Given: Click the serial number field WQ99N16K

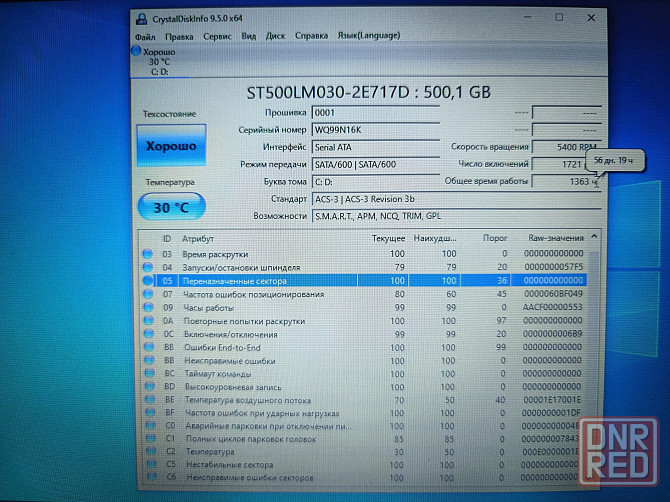Looking at the screenshot, I should pos(376,130).
